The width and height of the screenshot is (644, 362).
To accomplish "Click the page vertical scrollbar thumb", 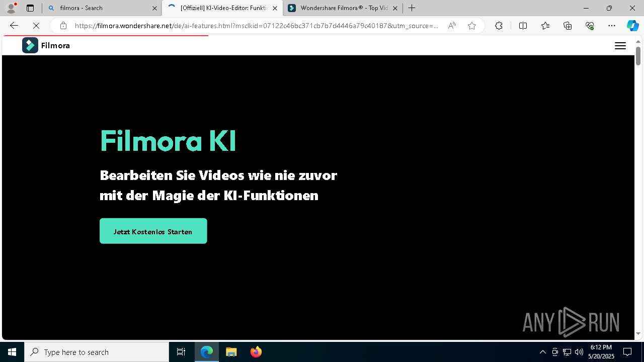I will pyautogui.click(x=638, y=55).
